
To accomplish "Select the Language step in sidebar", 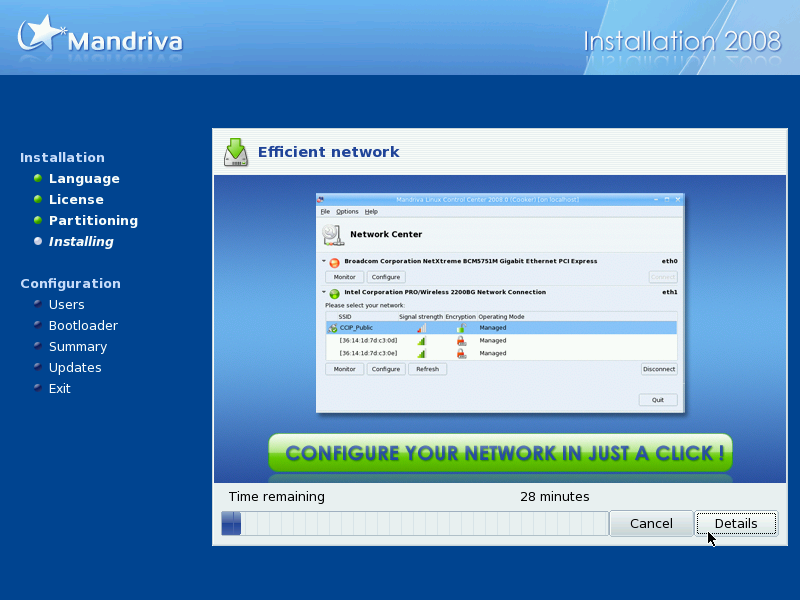I will (x=84, y=179).
